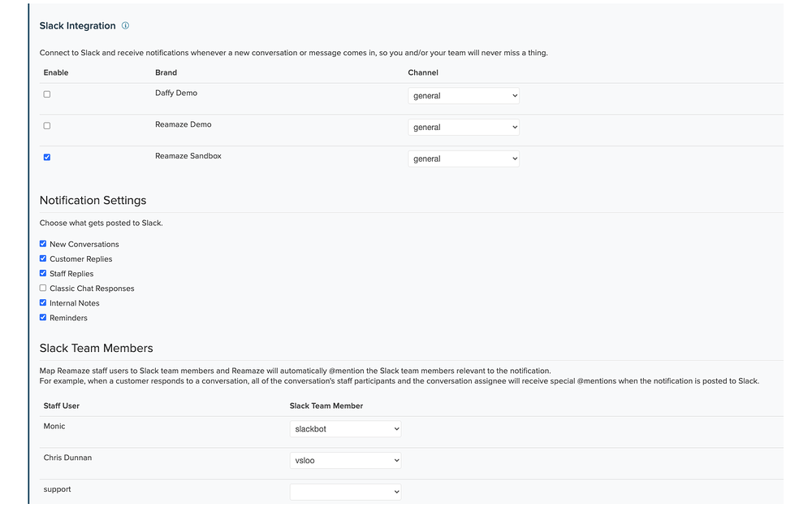Check the Classic Chat Responses option
This screenshot has width=812, height=508.
click(43, 288)
